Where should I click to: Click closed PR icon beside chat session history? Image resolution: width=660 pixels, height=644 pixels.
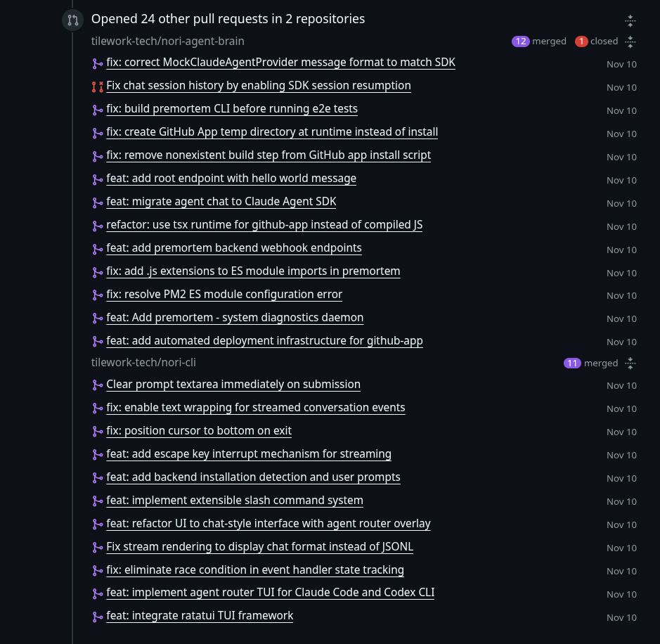[98, 87]
